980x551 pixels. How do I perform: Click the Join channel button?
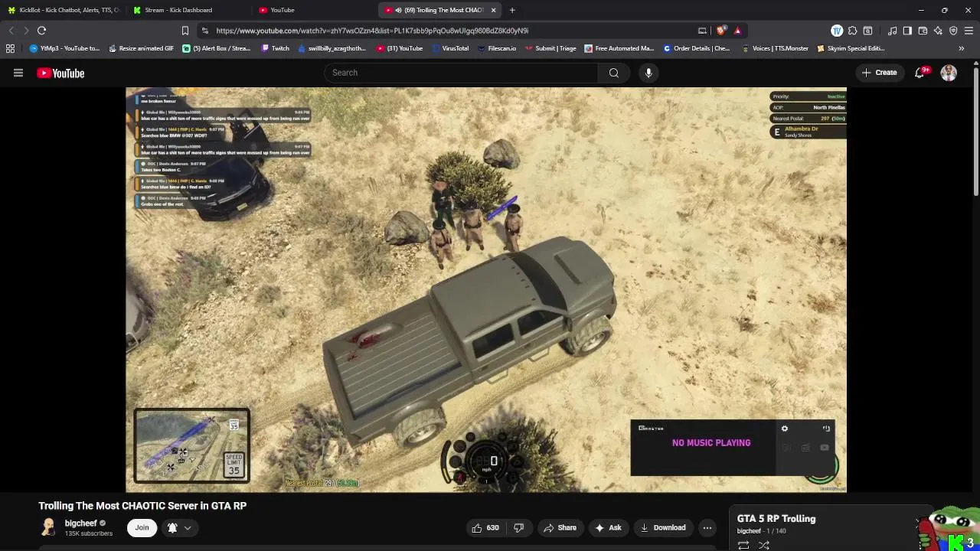tap(142, 528)
